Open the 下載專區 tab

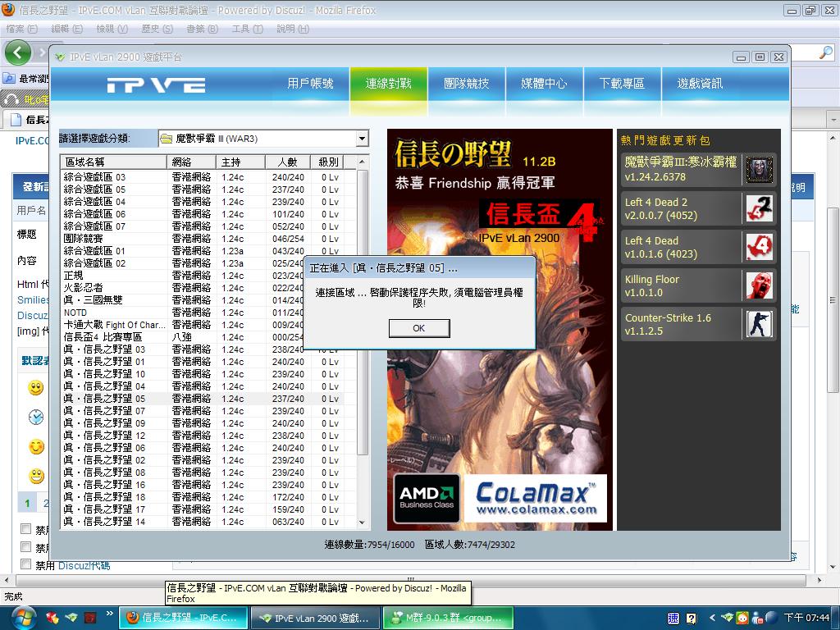622,84
